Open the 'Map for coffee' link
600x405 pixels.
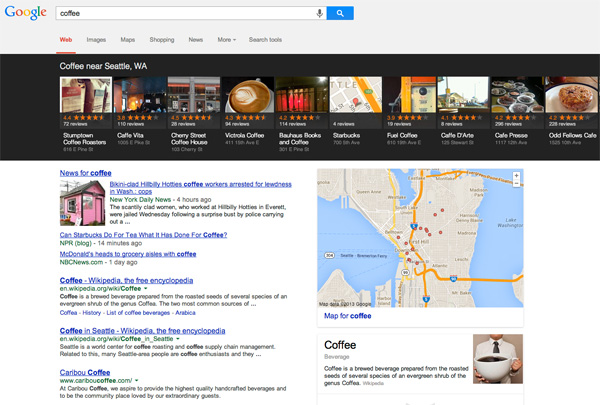coord(348,316)
